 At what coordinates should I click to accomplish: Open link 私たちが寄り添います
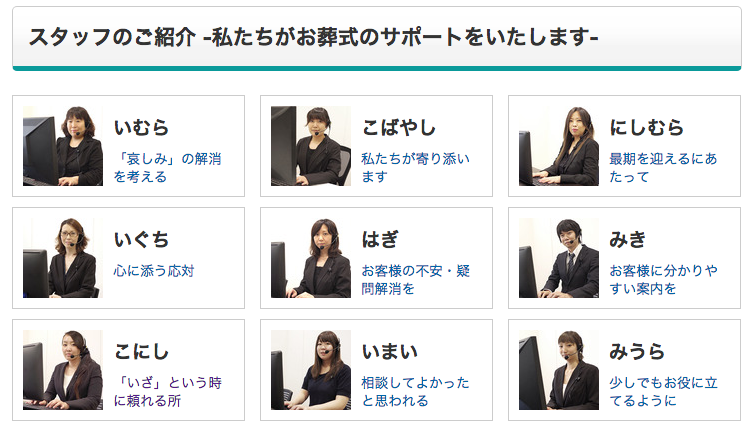click(x=416, y=167)
